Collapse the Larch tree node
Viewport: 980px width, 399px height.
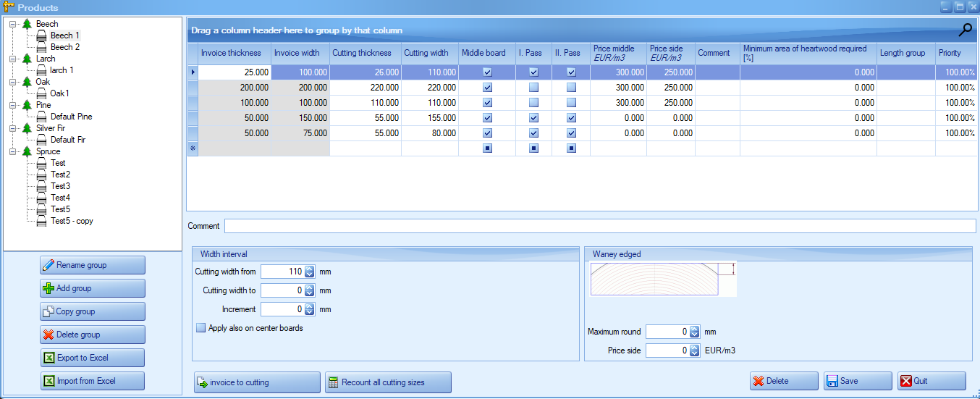click(x=13, y=59)
